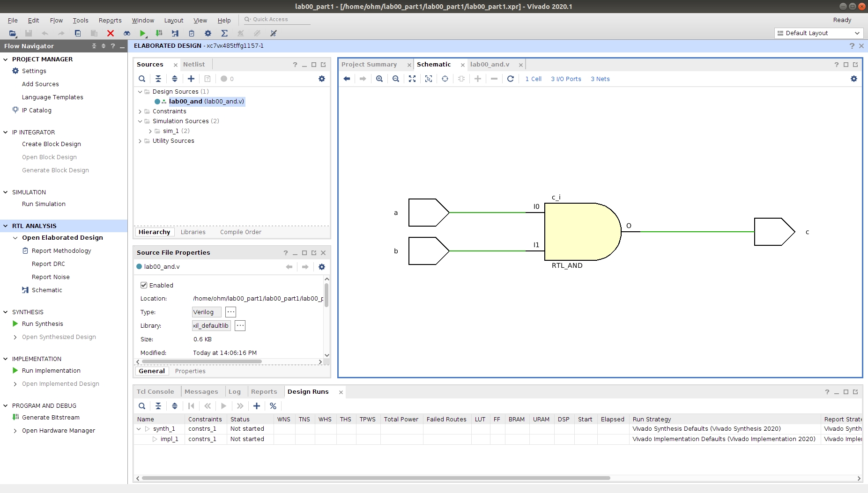Collapse the RTL ANALYSIS section
The width and height of the screenshot is (868, 493).
click(6, 226)
